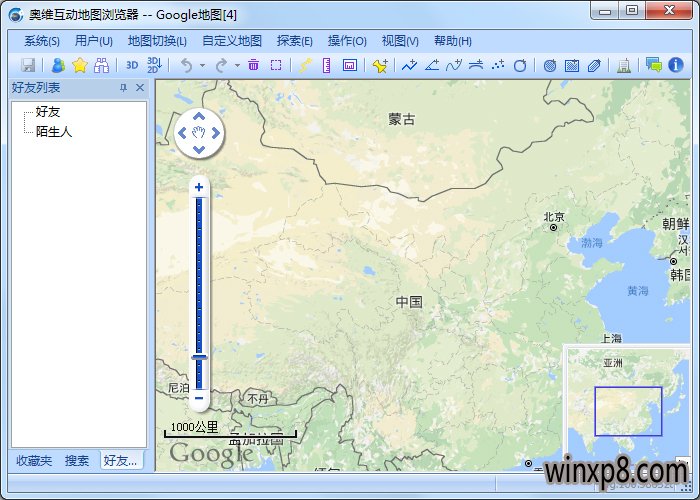Pan map left with the left arrow

(x=182, y=133)
